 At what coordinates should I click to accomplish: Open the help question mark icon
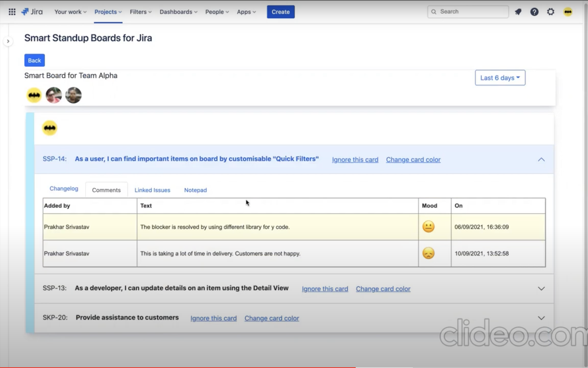pyautogui.click(x=534, y=12)
